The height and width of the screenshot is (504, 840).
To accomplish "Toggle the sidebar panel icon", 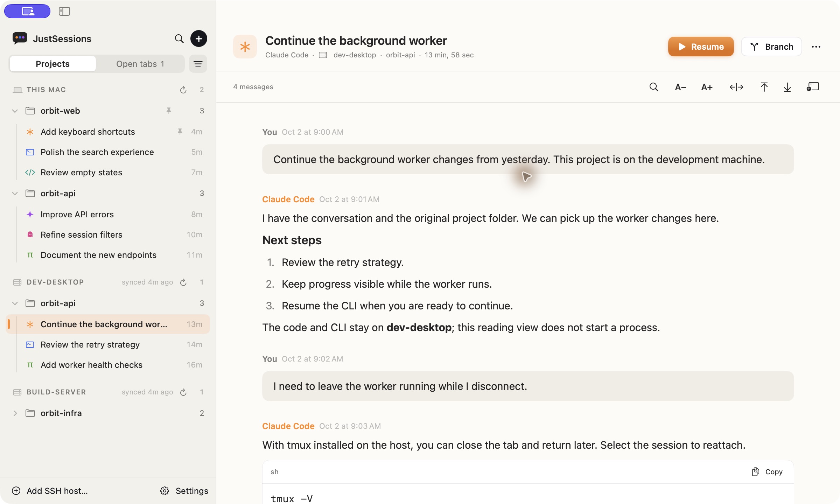I will tap(64, 11).
